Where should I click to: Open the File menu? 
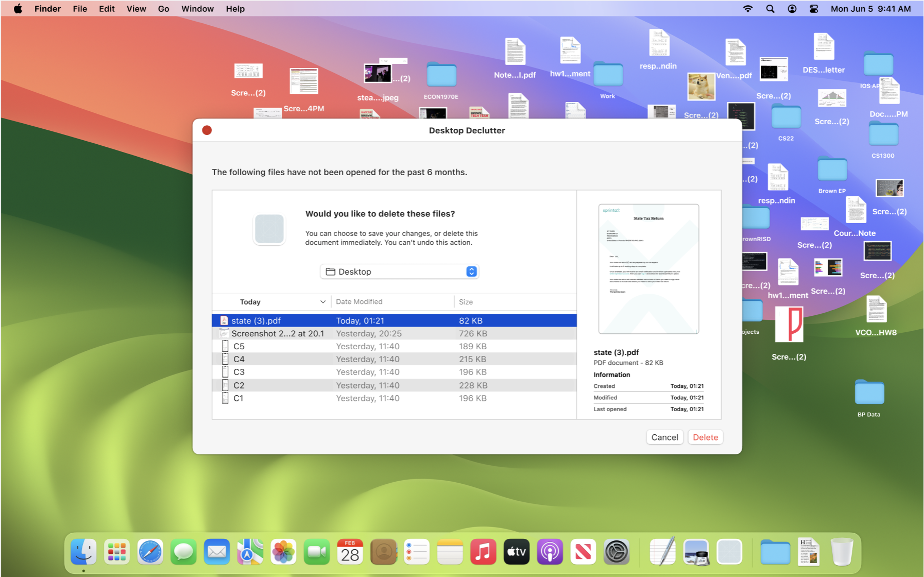click(80, 9)
